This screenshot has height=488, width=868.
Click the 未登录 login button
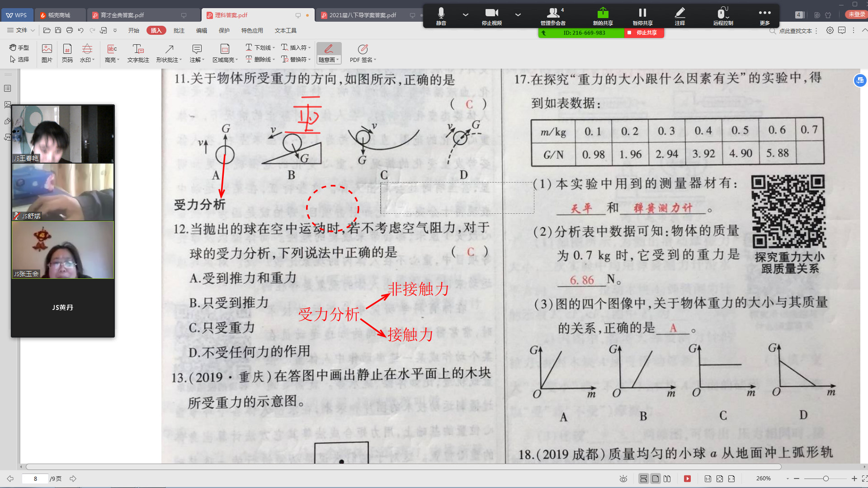(x=856, y=14)
